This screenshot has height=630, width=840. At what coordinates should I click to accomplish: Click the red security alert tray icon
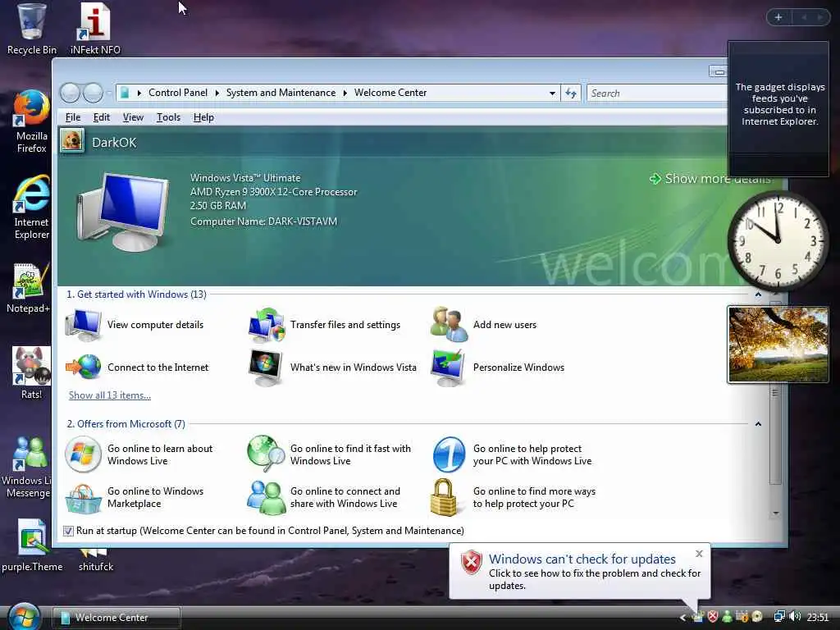(x=713, y=617)
